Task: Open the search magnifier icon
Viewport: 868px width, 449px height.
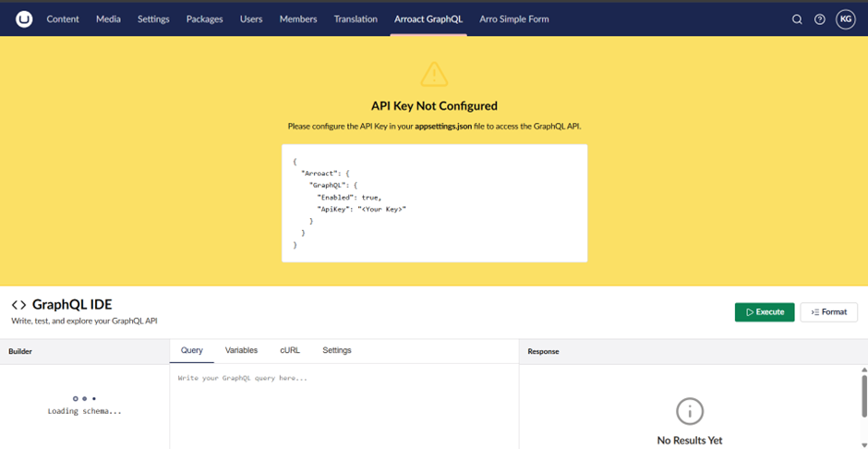Action: point(797,19)
